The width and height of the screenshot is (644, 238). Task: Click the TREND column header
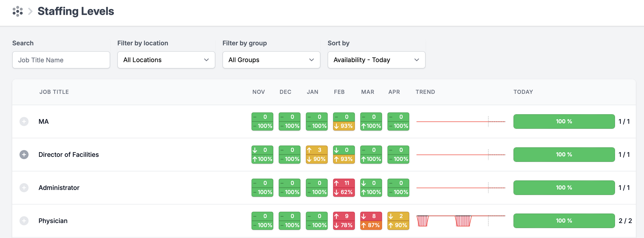click(x=425, y=92)
